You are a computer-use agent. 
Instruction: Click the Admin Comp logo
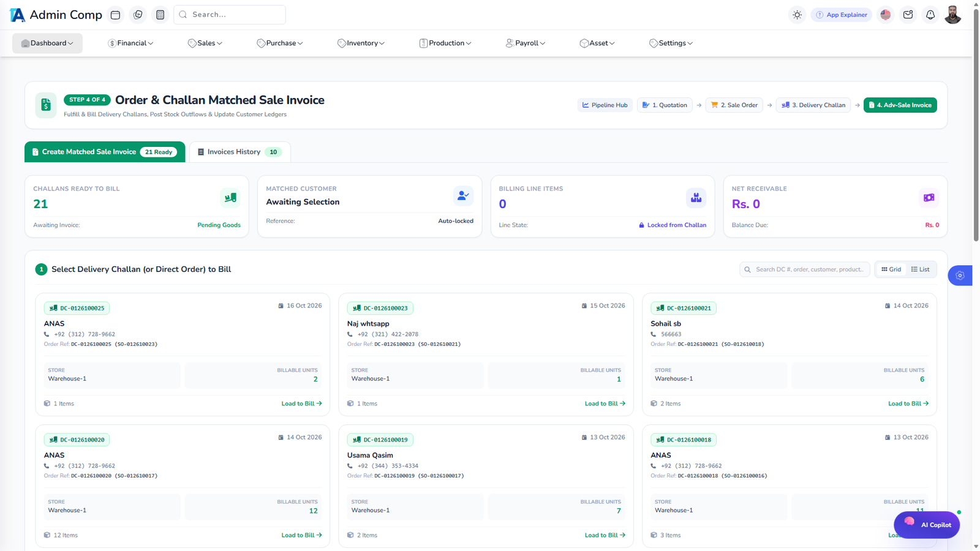[56, 15]
